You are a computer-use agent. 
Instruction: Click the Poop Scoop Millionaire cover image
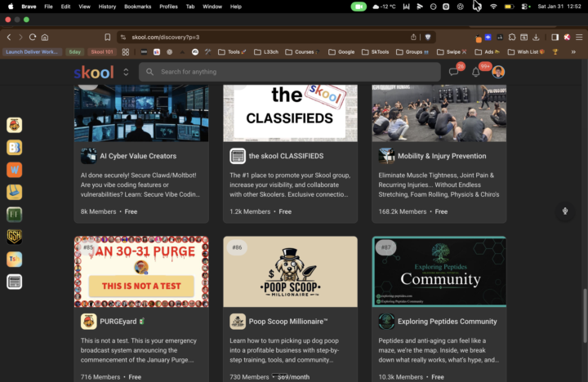pyautogui.click(x=290, y=272)
